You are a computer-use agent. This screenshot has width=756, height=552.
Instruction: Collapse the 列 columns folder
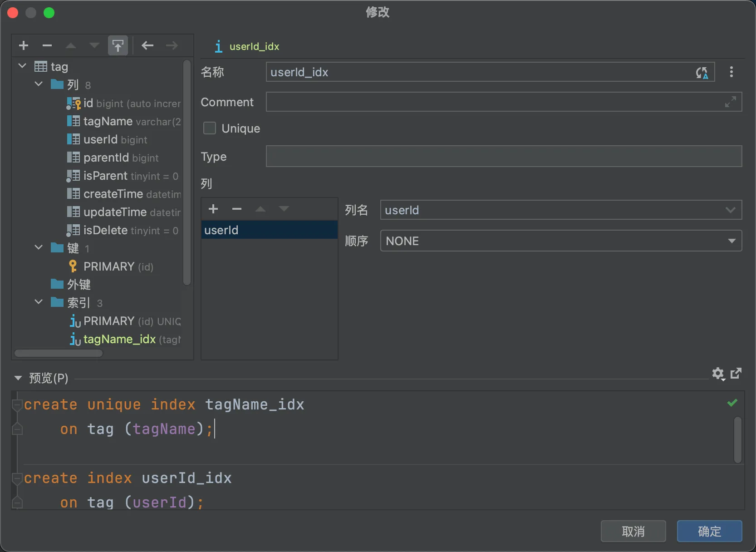click(x=39, y=84)
